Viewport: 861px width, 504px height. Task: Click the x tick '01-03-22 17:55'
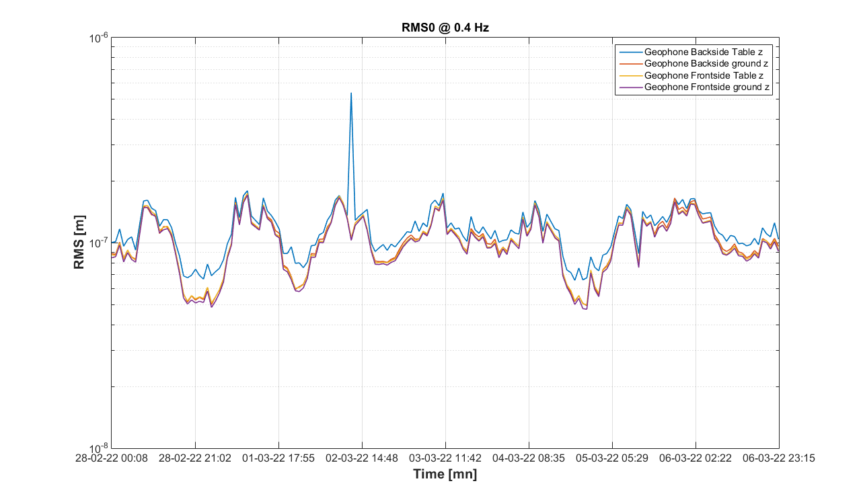pyautogui.click(x=278, y=458)
